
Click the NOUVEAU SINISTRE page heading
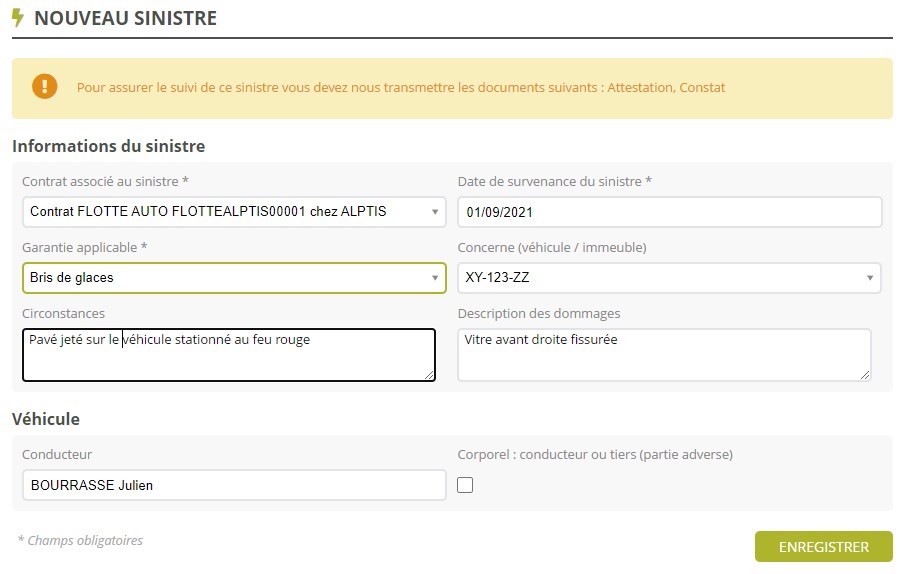125,18
